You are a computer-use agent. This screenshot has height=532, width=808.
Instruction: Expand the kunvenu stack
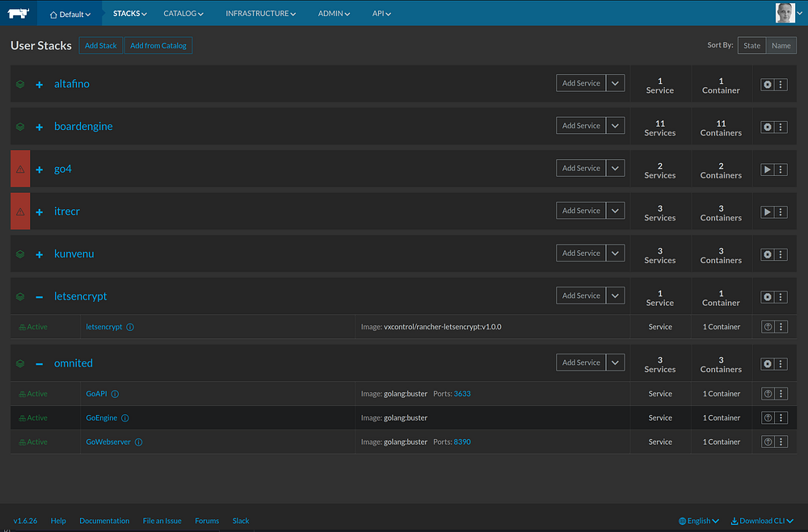pyautogui.click(x=39, y=254)
